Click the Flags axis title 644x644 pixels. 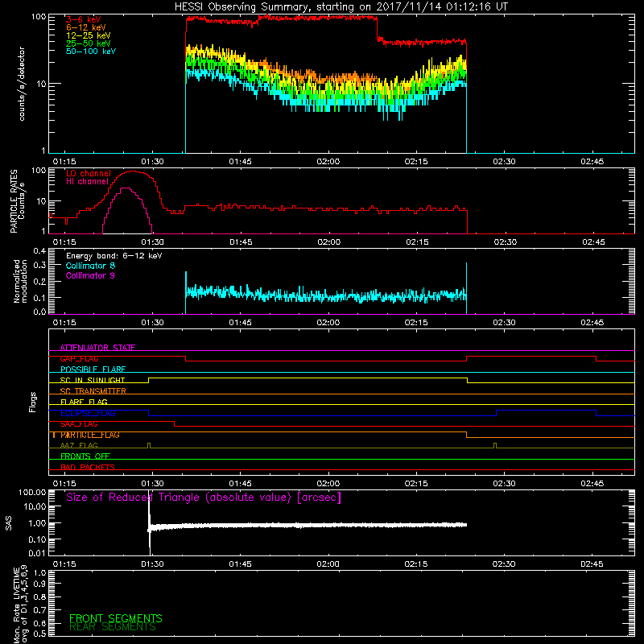32,402
